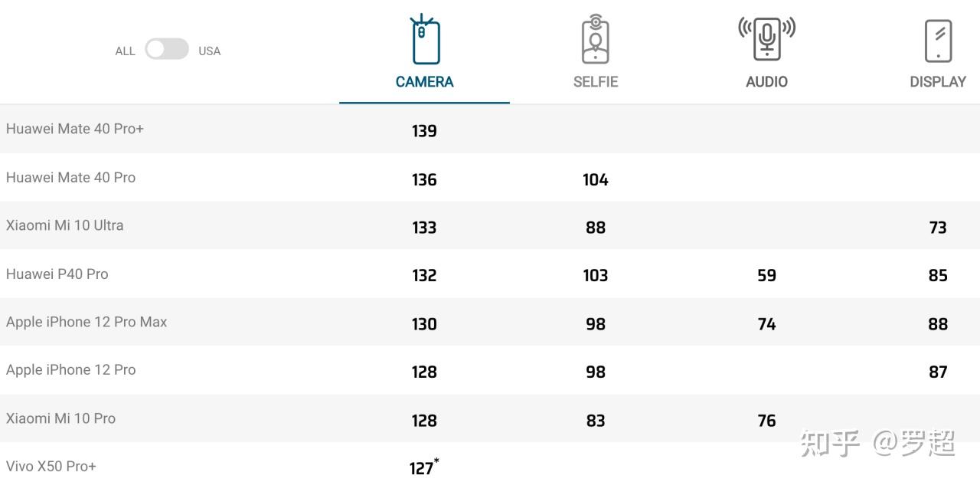The width and height of the screenshot is (980, 482).
Task: Click the Audio microphone icon
Action: pyautogui.click(x=766, y=38)
